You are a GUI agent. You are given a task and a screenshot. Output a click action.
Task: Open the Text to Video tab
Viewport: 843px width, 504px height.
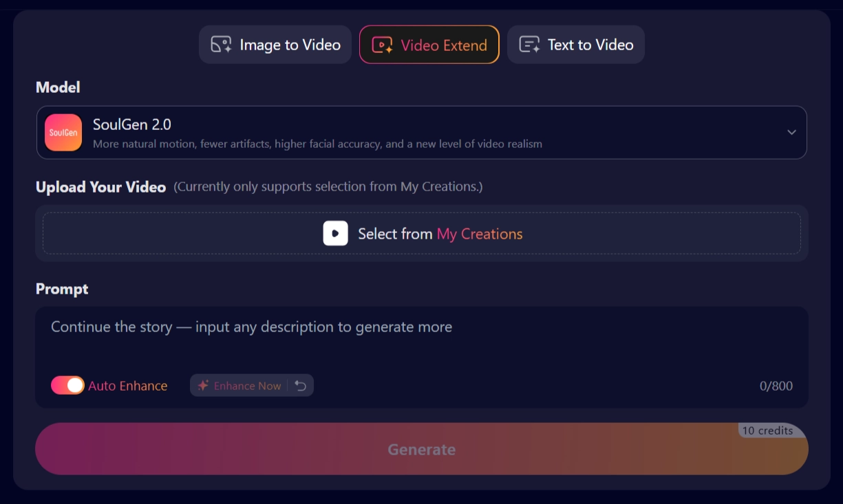576,45
